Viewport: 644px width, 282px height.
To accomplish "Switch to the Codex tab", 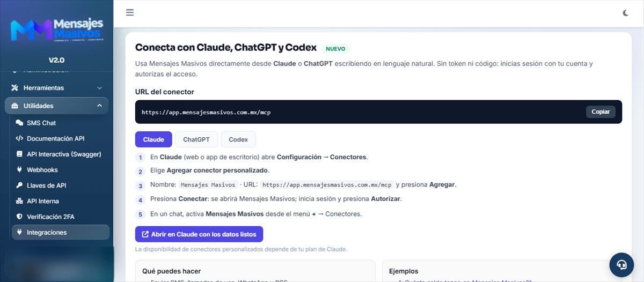I will [x=238, y=139].
